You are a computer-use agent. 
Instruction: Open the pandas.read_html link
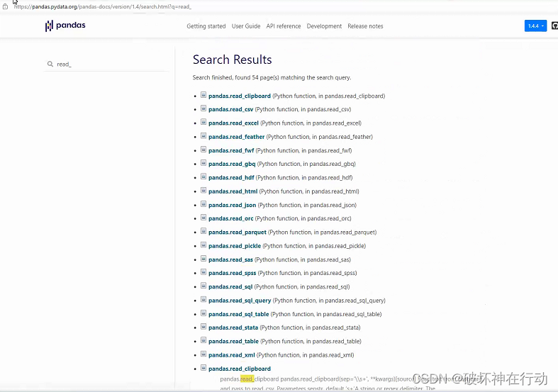(233, 191)
